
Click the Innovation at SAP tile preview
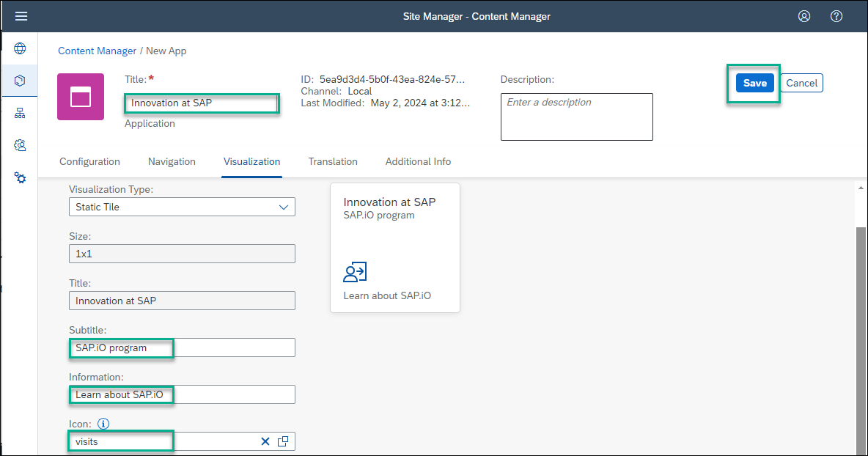tap(394, 248)
